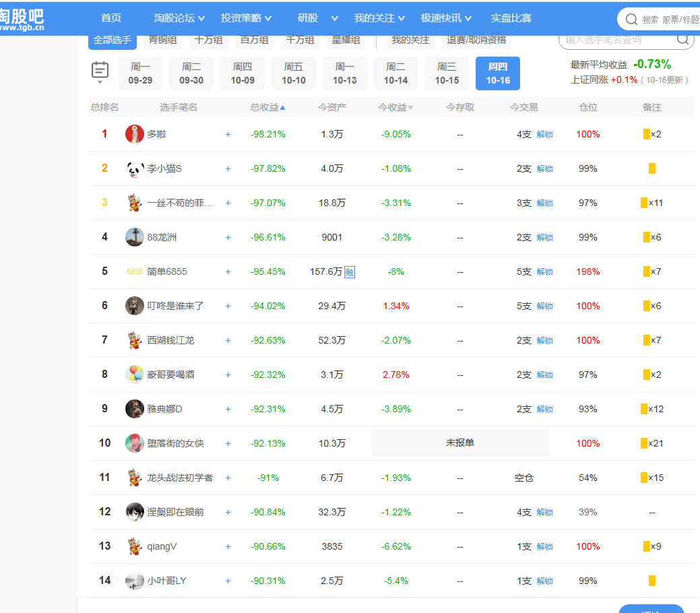Select the 退赛/取消资格 filter tab
The height and width of the screenshot is (613, 700).
pyautogui.click(x=476, y=40)
